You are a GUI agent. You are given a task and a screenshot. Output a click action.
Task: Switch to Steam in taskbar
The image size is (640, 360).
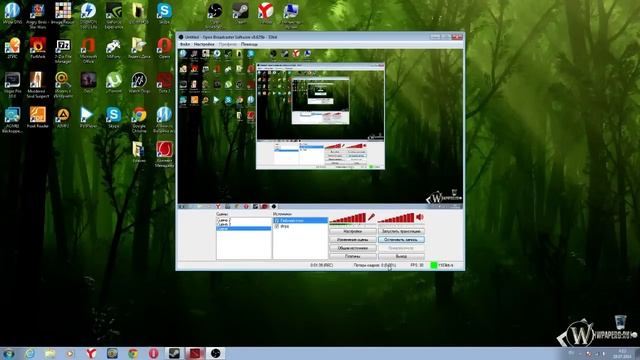pos(174,353)
